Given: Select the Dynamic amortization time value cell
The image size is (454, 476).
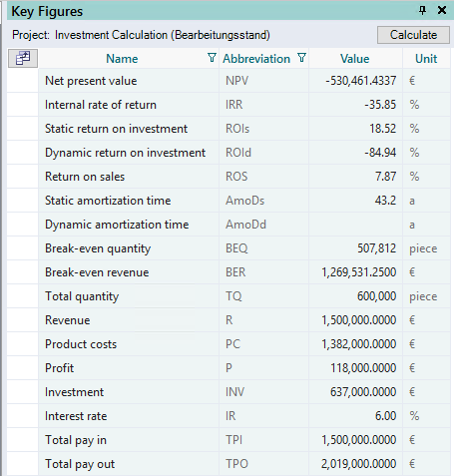Looking at the screenshot, I should pyautogui.click(x=355, y=225).
